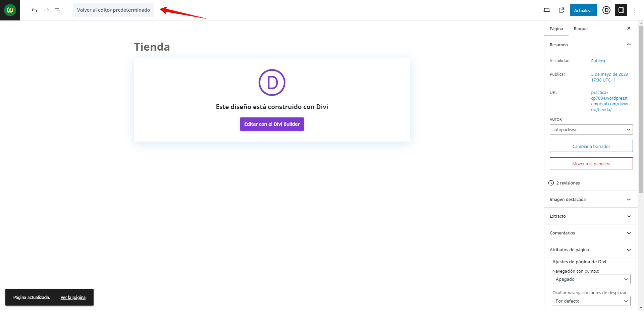The width and height of the screenshot is (644, 319).
Task: Redo the last undone change
Action: pos(46,10)
